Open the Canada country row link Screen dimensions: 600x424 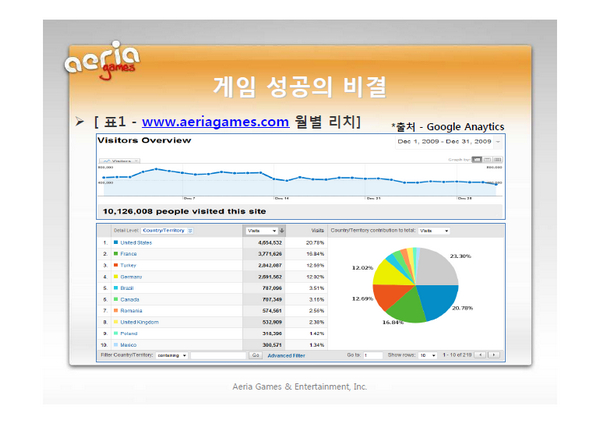130,300
